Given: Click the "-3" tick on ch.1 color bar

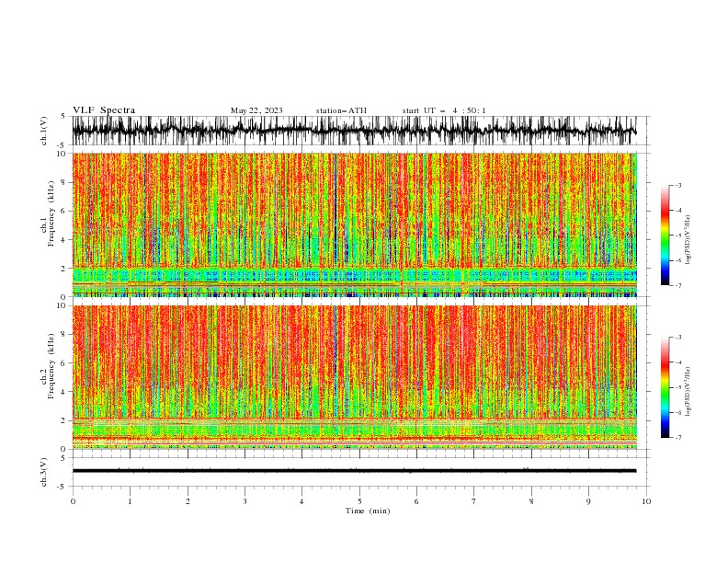Looking at the screenshot, I should pyautogui.click(x=677, y=186).
